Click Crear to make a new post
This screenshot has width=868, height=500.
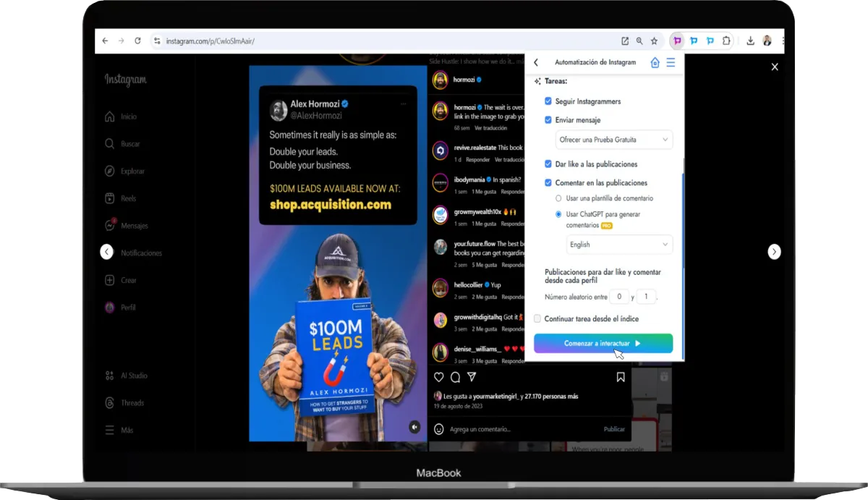pos(120,280)
